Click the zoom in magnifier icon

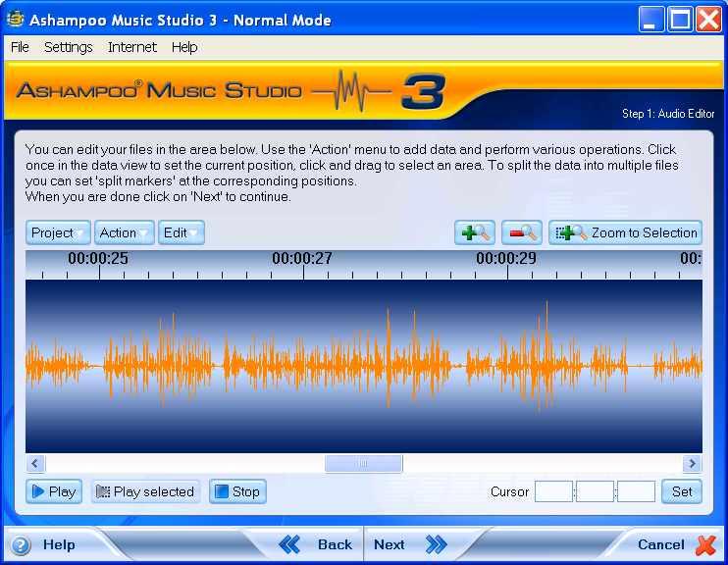[x=475, y=232]
